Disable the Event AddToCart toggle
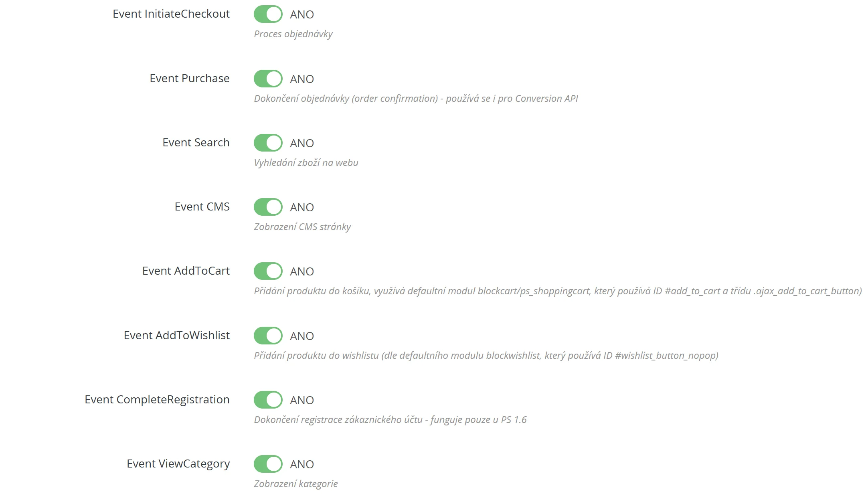Viewport: 868px width, 500px height. pyautogui.click(x=268, y=271)
